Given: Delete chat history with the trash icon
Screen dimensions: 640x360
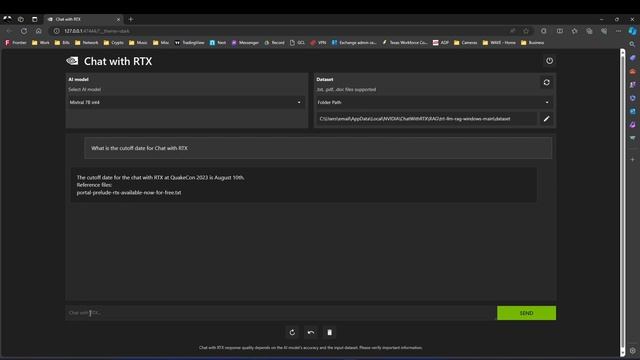Looking at the screenshot, I should pos(329,332).
